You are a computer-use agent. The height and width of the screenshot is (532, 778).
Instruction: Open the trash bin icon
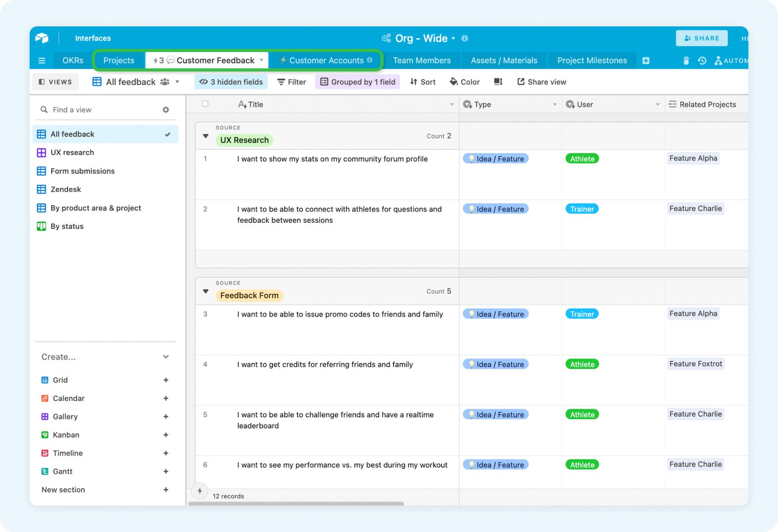(x=686, y=61)
